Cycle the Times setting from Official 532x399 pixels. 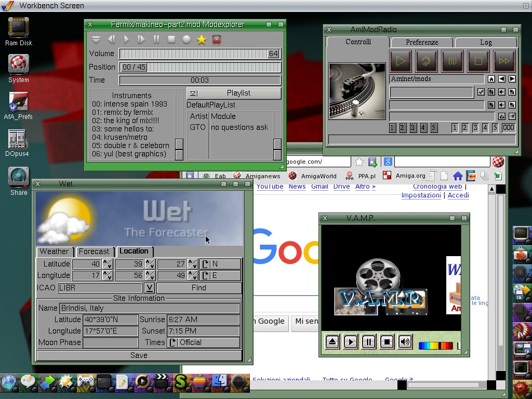pos(204,342)
